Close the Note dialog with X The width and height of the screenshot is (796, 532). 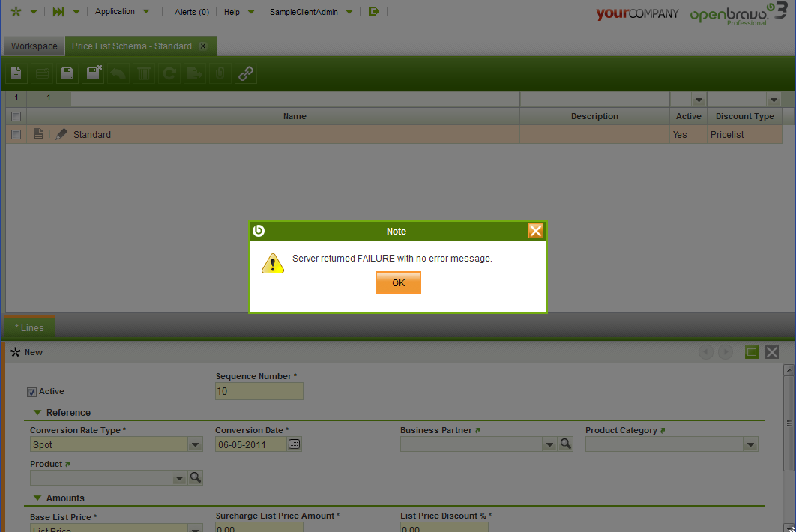click(536, 231)
